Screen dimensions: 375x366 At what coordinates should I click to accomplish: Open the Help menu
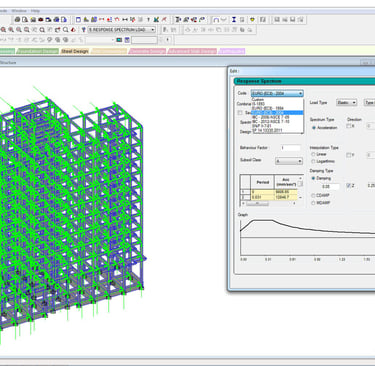35,11
